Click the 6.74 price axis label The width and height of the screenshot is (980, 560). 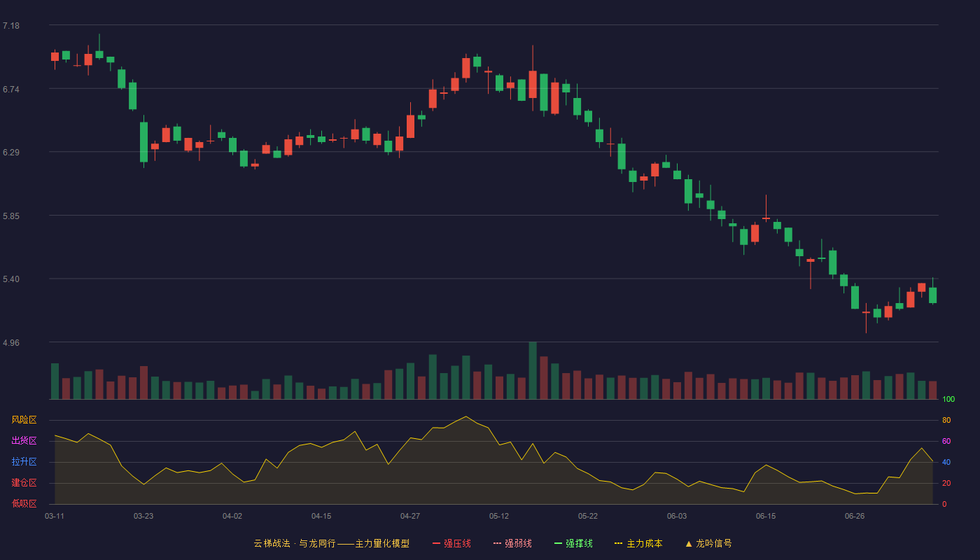tap(11, 89)
